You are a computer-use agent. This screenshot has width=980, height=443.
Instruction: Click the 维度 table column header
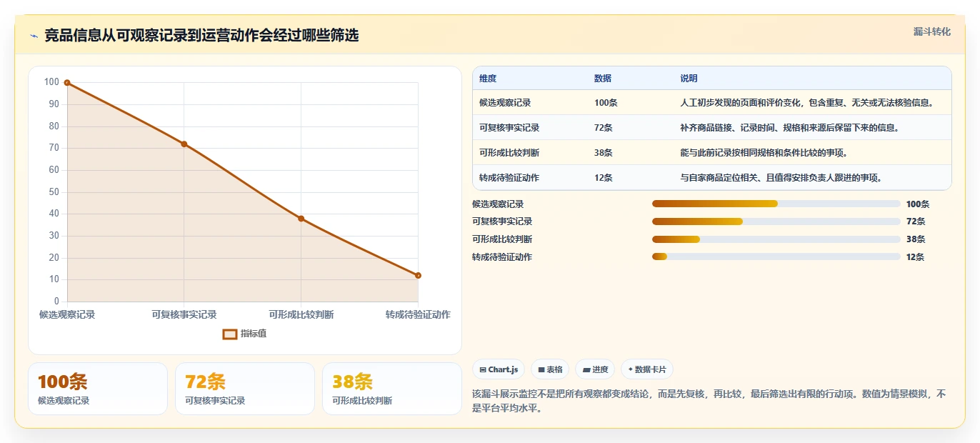click(488, 79)
